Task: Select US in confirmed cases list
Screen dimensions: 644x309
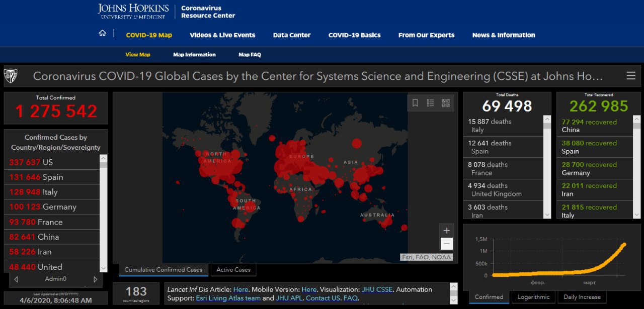Action: (x=52, y=162)
